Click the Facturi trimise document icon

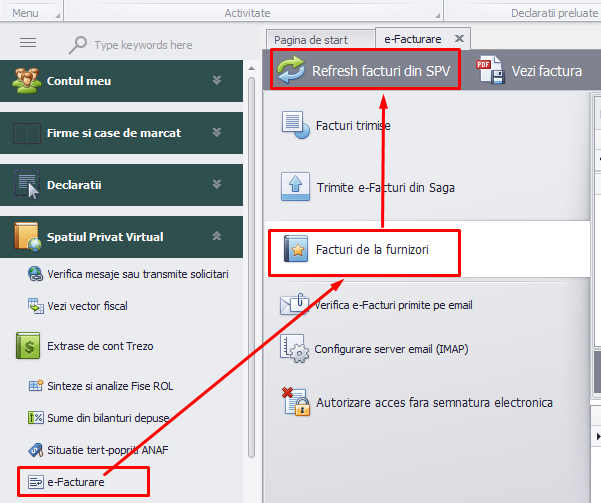point(296,125)
